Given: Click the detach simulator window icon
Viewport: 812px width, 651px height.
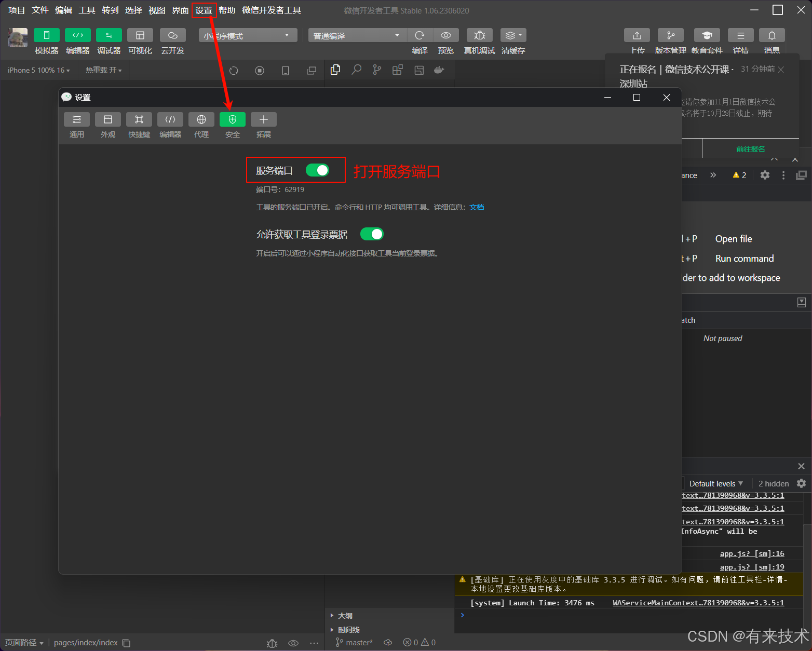Looking at the screenshot, I should [312, 71].
